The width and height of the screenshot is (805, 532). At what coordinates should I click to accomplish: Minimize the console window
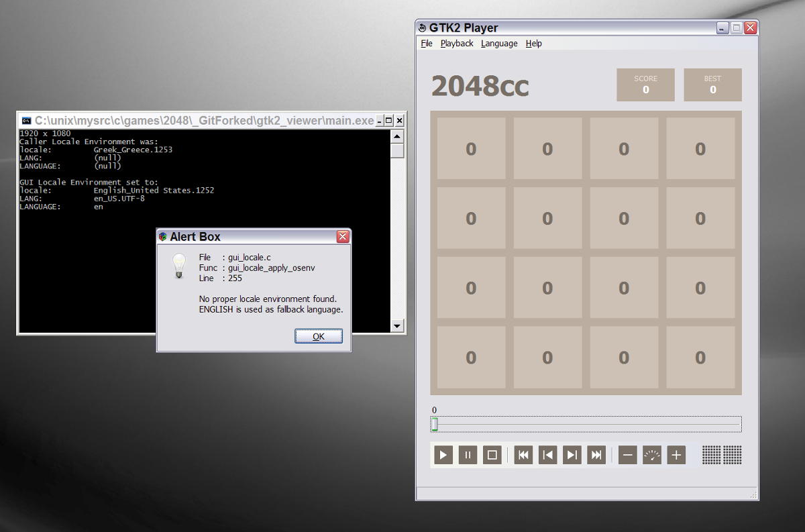[x=379, y=121]
